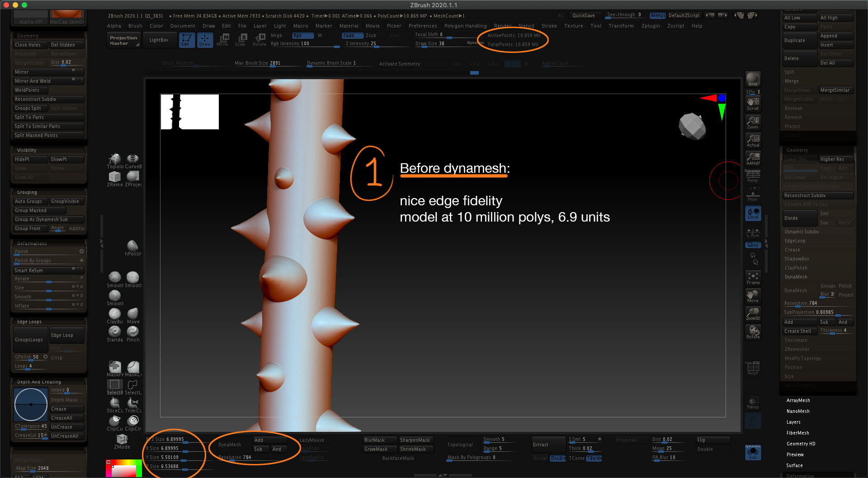Viewport: 868px width, 478px height.
Task: Click the Frame icon in right shelf
Action: (753, 278)
